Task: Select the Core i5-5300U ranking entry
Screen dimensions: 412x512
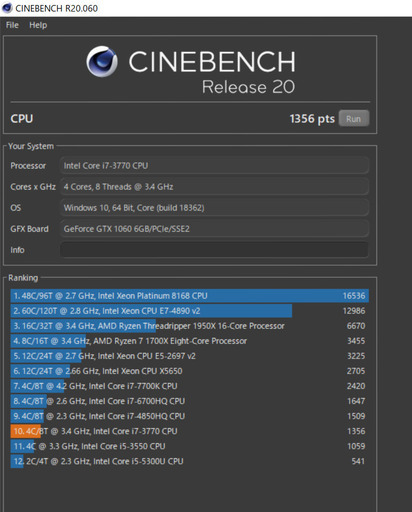Action: point(189,461)
